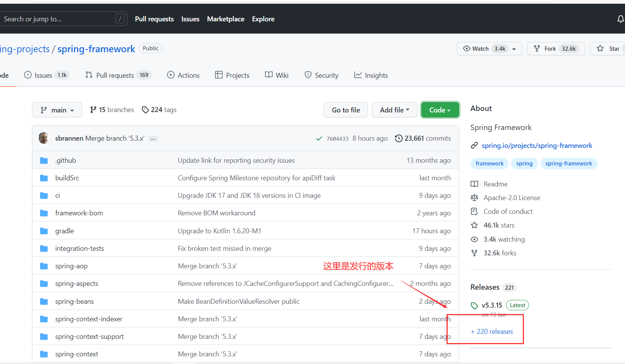
Task: Switch to the Insights tab
Action: 371,75
